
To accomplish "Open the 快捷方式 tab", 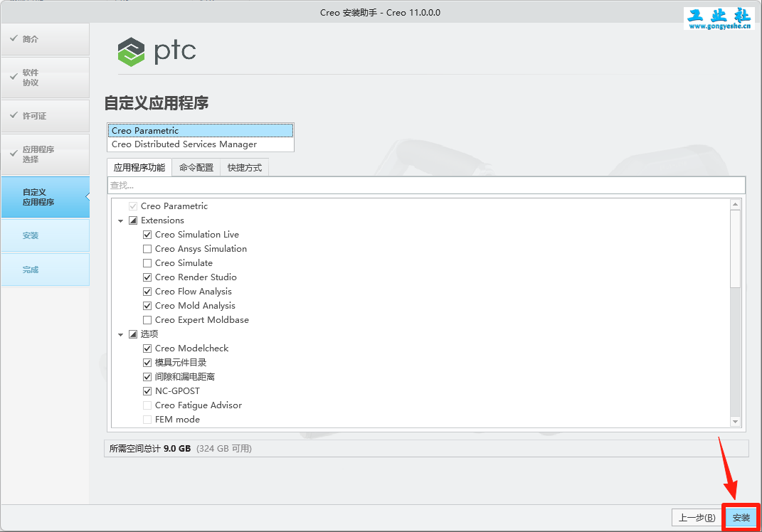I will [x=245, y=168].
